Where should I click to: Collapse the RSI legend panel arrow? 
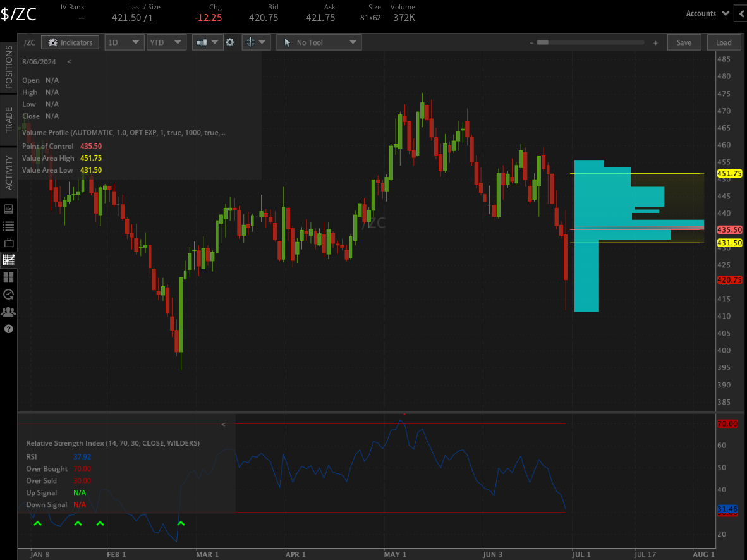coord(223,425)
